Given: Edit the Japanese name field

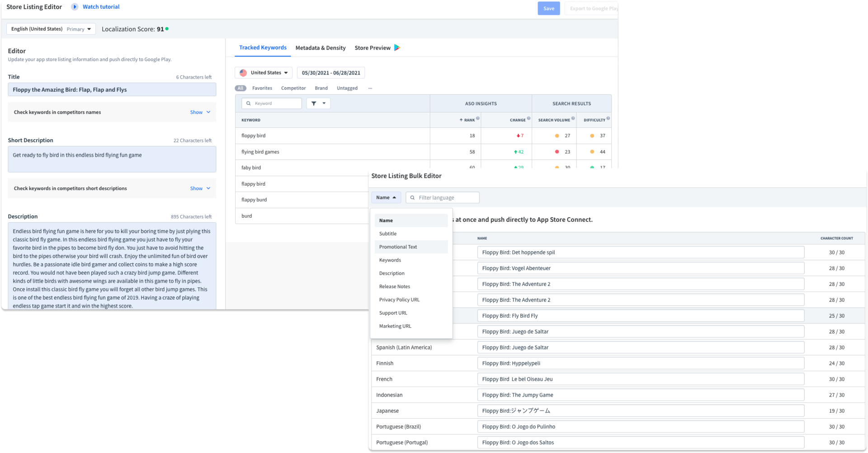Looking at the screenshot, I should click(641, 411).
